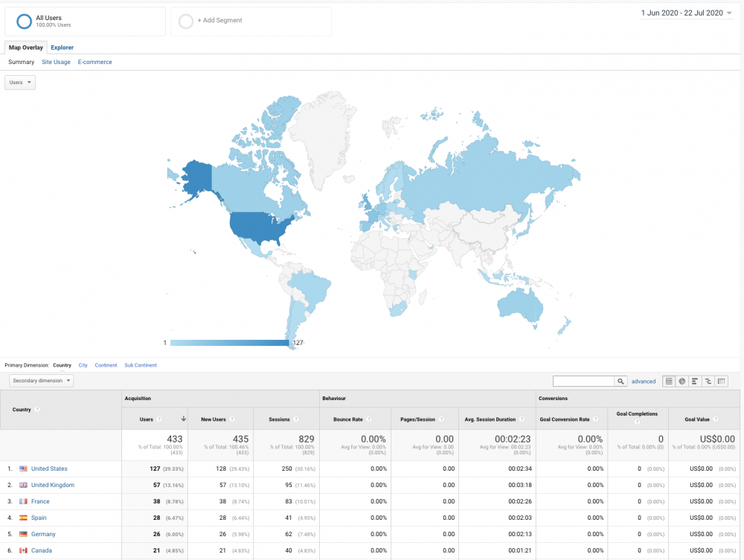This screenshot has height=560, width=744.
Task: Open the E-commerce sub-tab
Action: [x=94, y=62]
